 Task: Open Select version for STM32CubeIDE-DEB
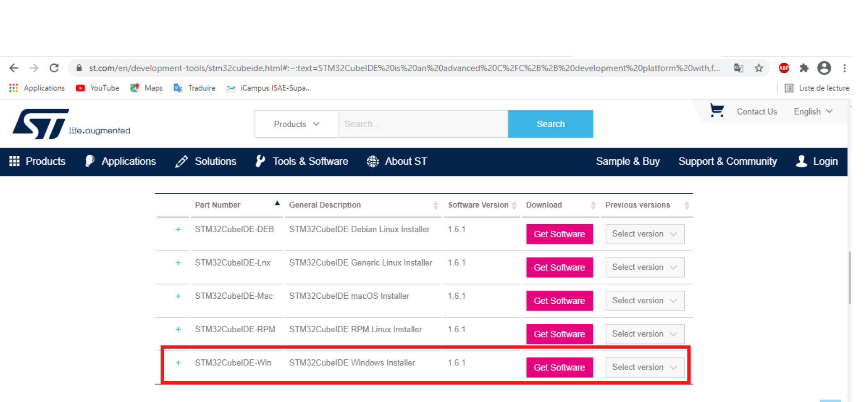[645, 234]
